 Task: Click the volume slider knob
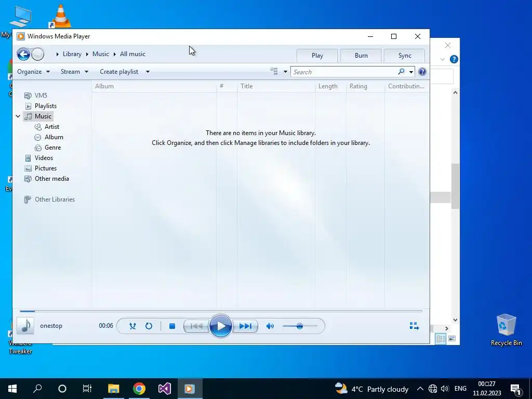point(300,326)
